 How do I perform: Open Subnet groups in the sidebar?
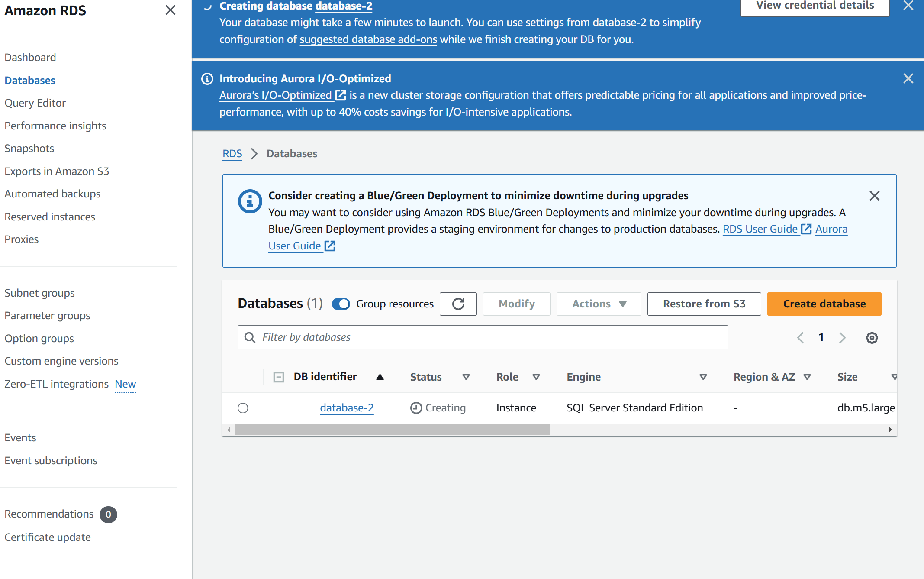click(x=39, y=293)
